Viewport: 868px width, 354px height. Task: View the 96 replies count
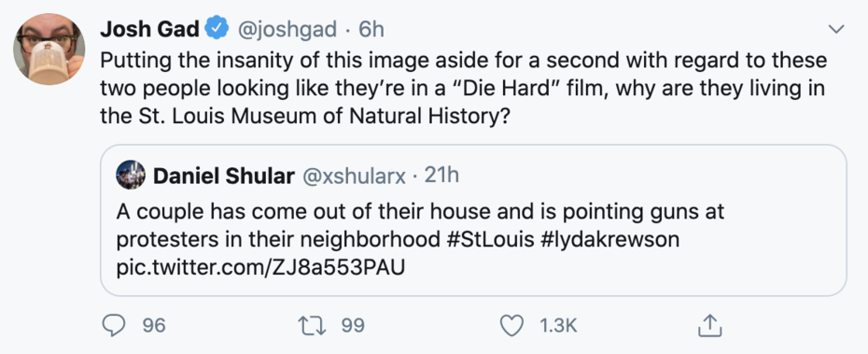pyautogui.click(x=154, y=326)
